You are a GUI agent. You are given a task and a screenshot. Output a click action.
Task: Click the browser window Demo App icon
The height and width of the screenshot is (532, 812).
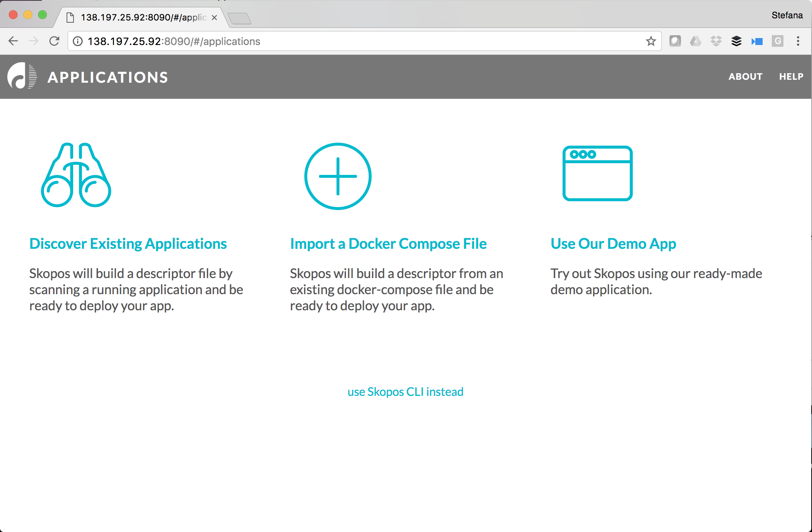coord(598,173)
